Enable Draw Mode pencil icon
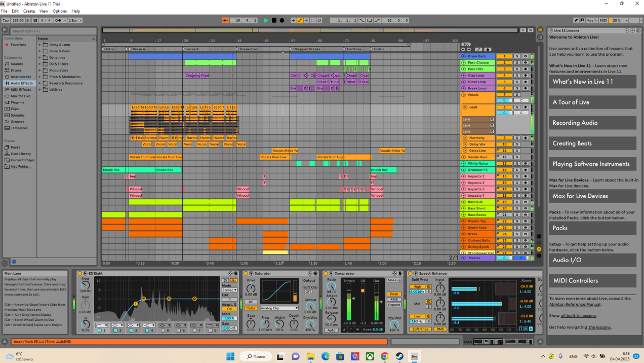 (577, 20)
